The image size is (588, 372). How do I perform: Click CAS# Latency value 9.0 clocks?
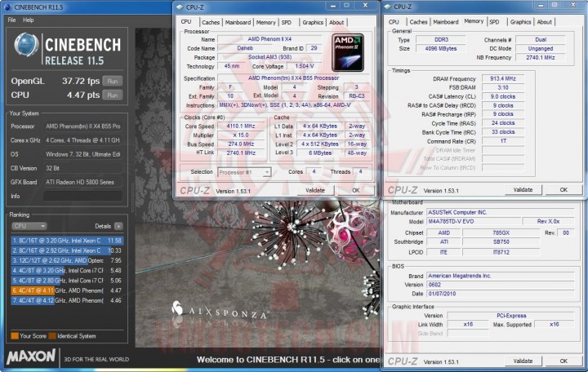(503, 96)
